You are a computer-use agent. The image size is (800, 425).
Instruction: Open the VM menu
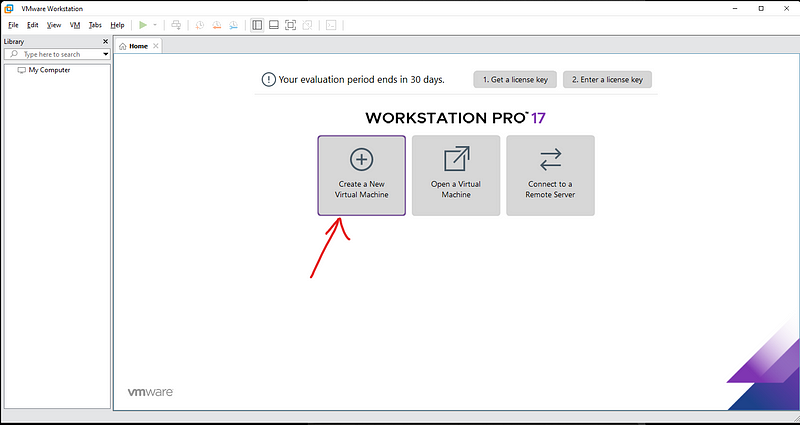[75, 25]
